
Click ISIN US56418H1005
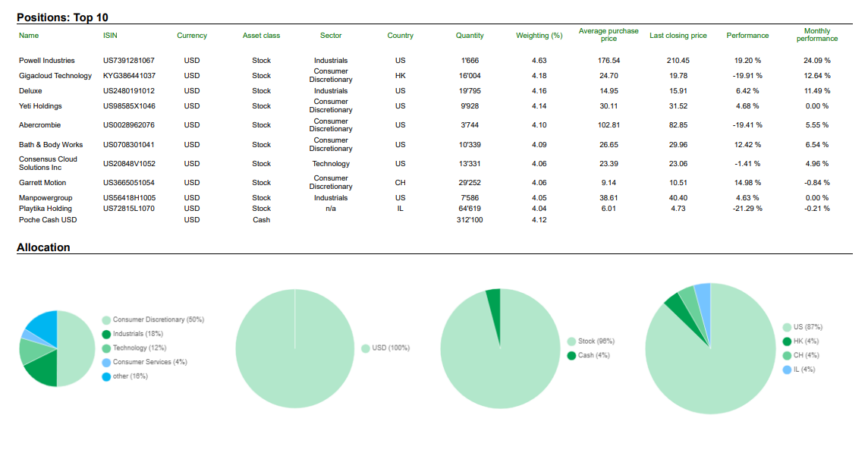coord(130,198)
